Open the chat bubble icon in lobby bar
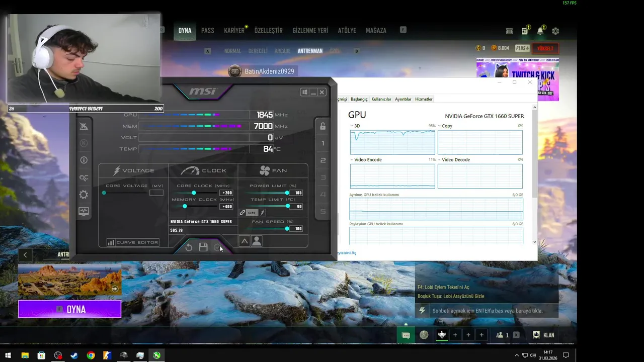 [x=406, y=335]
